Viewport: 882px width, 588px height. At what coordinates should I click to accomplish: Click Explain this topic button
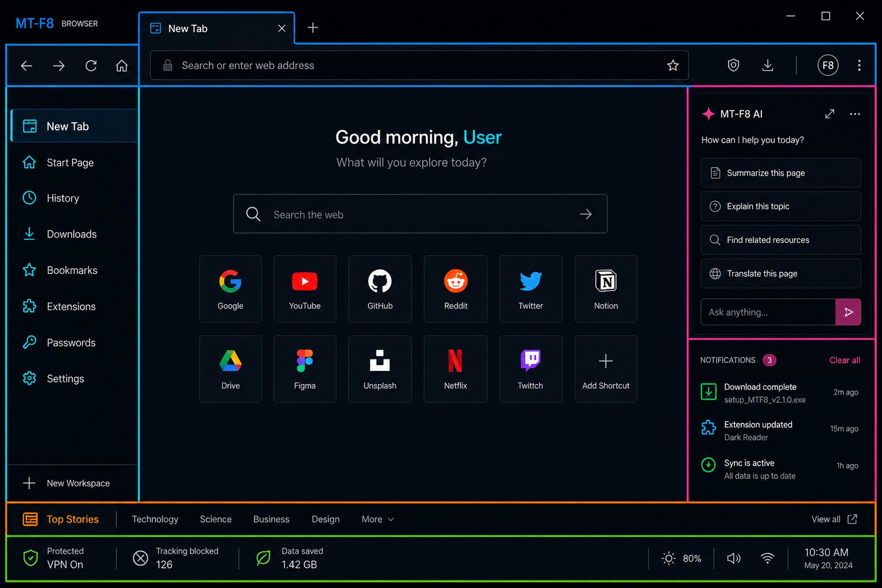(781, 206)
